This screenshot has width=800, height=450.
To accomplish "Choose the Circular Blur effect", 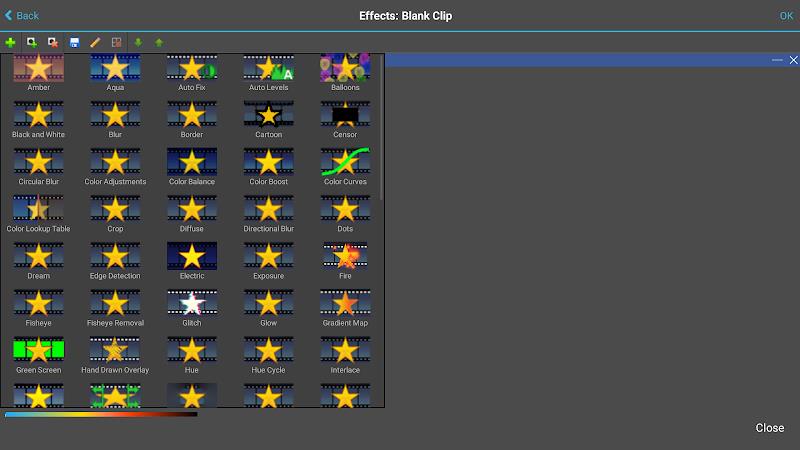I will click(x=38, y=167).
